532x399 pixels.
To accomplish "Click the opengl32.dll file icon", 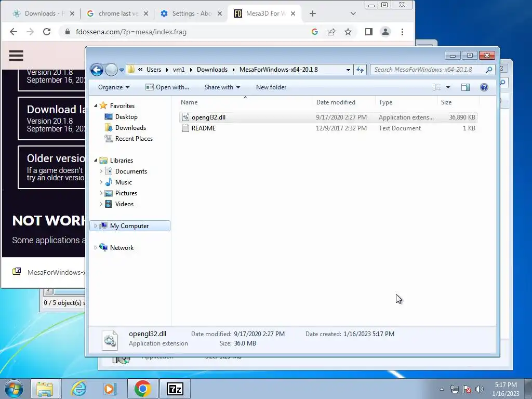I will tap(185, 117).
